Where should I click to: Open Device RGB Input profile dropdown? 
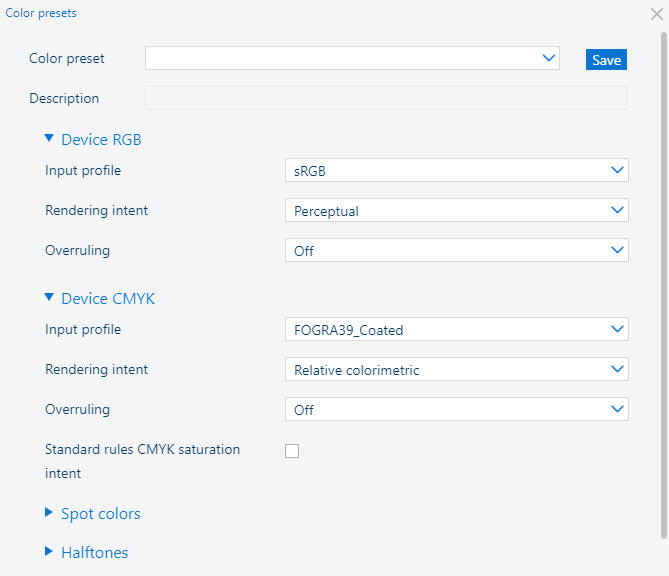tap(456, 171)
